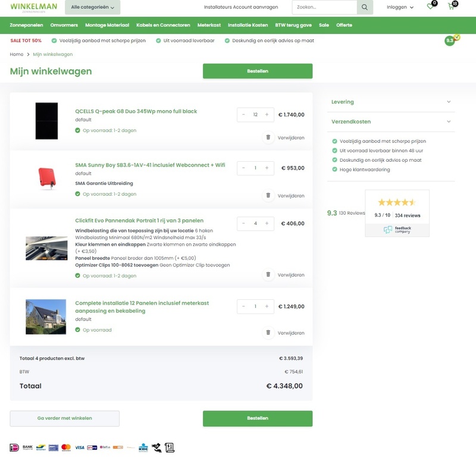Click the search magnifier icon
This screenshot has height=458, width=476.
coord(365,7)
